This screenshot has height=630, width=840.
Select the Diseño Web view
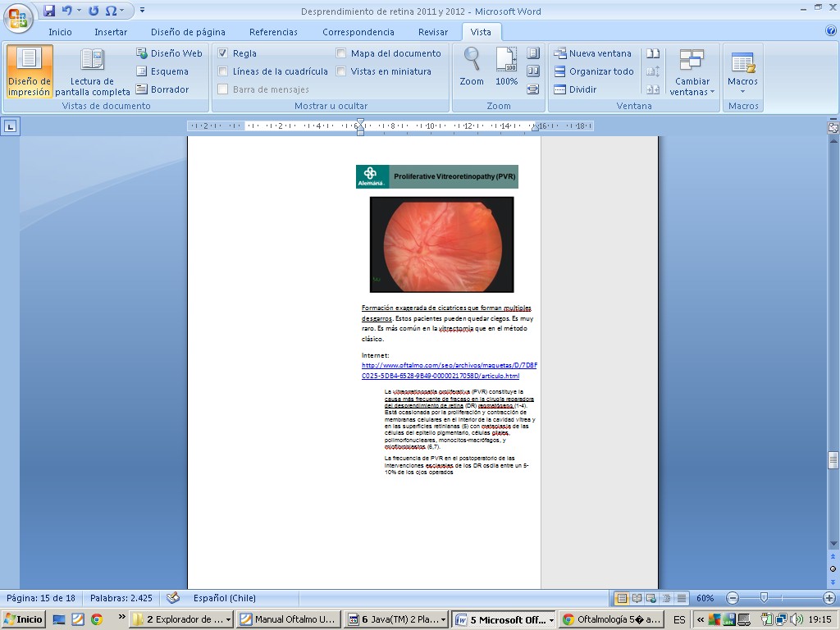pos(169,53)
